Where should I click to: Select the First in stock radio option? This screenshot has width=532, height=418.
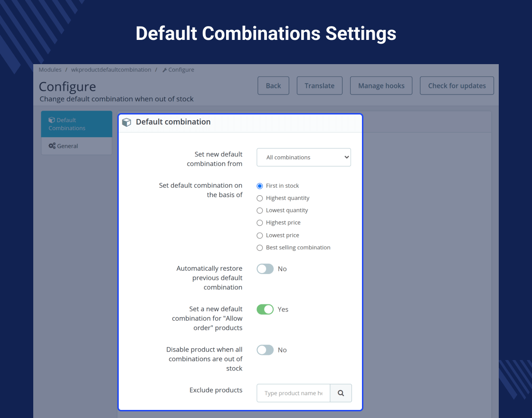coord(259,186)
